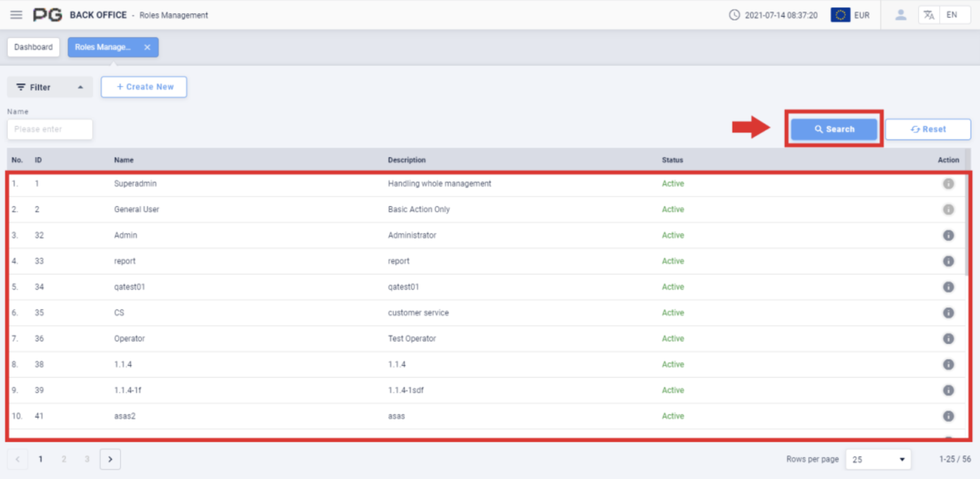Screen dimensions: 980x479
Task: View info for the Operator role
Action: click(949, 339)
